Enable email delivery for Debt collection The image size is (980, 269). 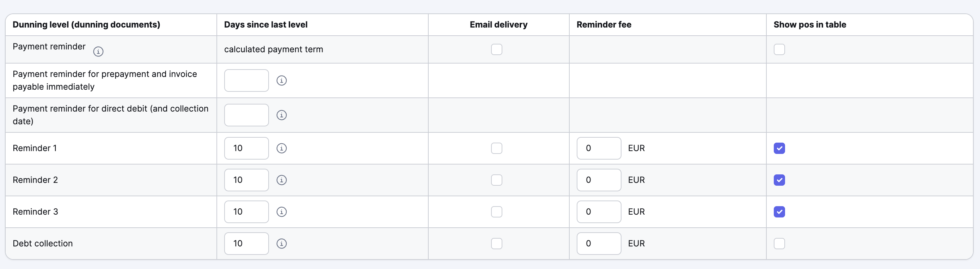[496, 244]
